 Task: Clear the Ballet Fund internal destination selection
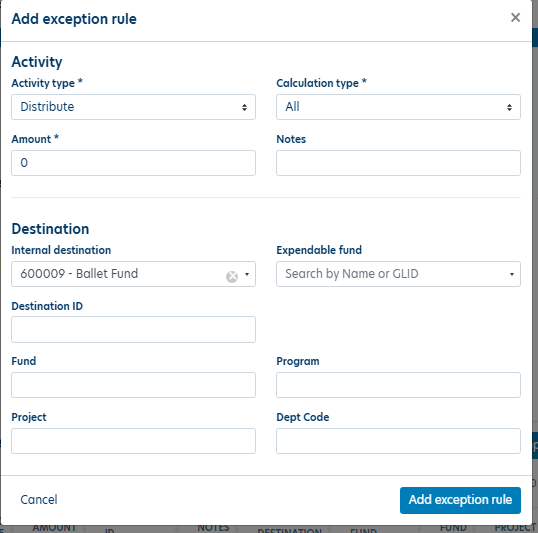(232, 276)
